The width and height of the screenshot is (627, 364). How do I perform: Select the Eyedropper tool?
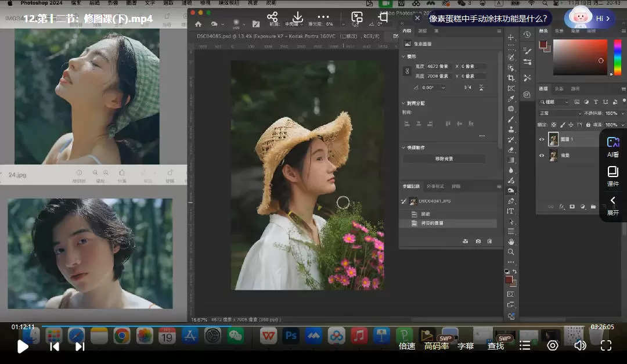click(x=511, y=99)
